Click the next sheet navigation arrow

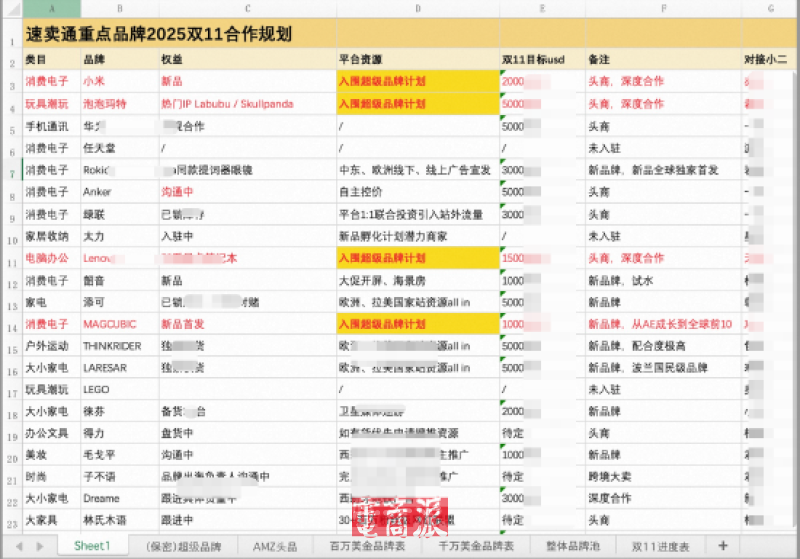[x=41, y=546]
